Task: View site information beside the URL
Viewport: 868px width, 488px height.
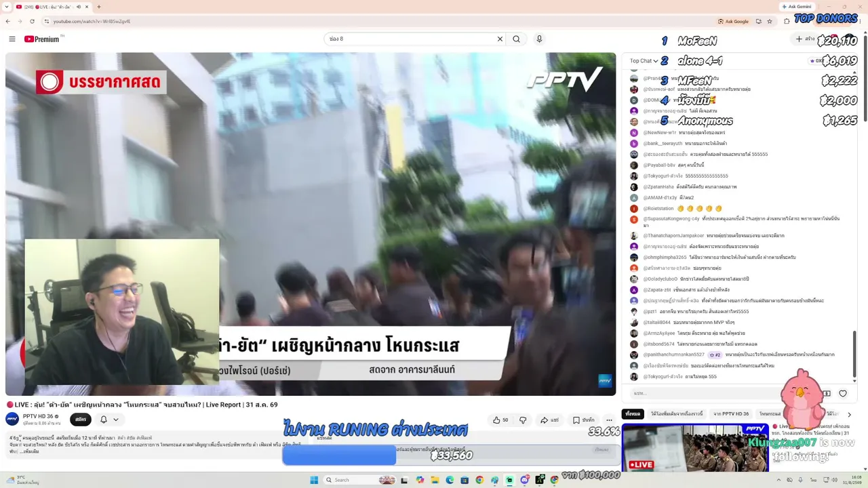Action: tap(47, 21)
